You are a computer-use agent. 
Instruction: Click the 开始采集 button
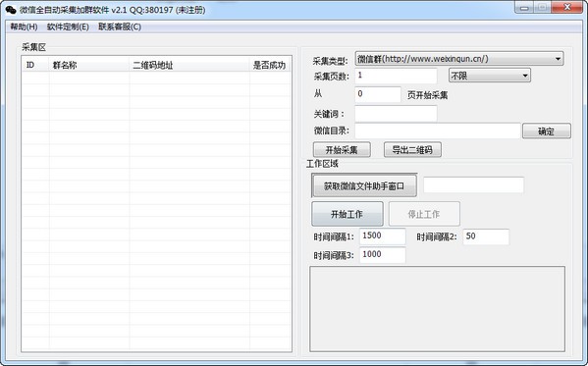pyautogui.click(x=342, y=150)
